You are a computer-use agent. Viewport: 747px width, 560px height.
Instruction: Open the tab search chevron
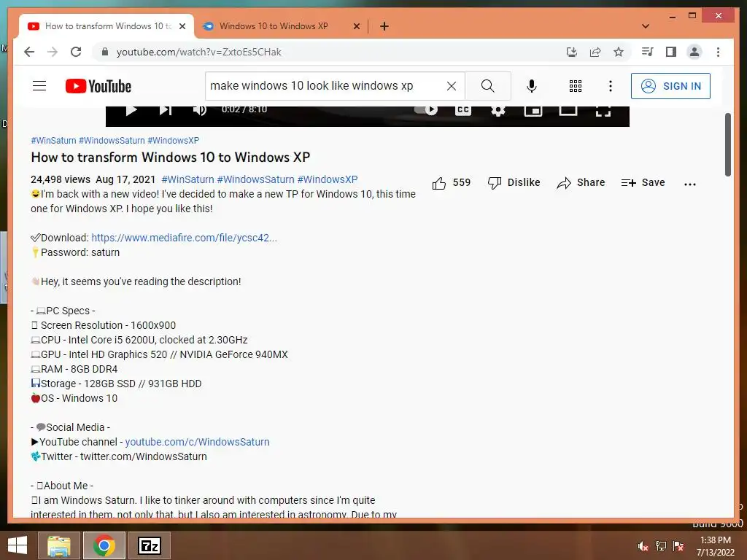[646, 26]
